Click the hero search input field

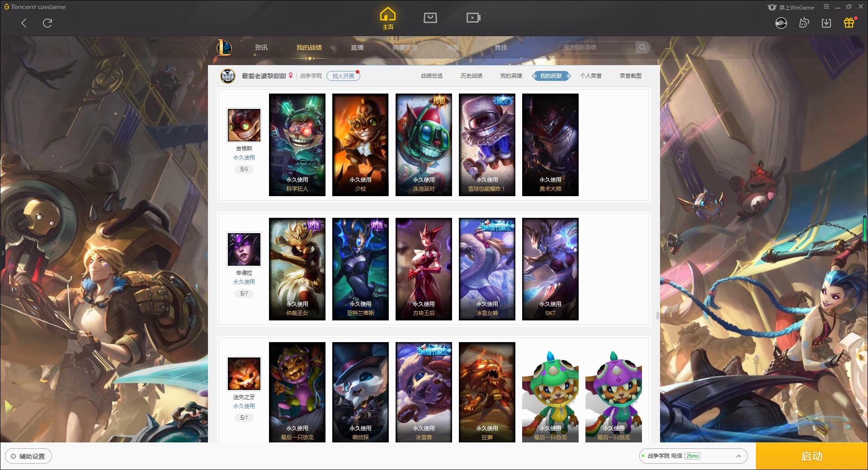pyautogui.click(x=597, y=47)
